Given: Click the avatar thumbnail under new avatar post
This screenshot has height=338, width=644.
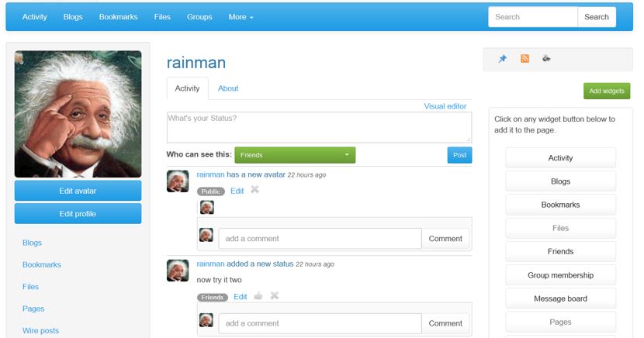Looking at the screenshot, I should pyautogui.click(x=206, y=207).
